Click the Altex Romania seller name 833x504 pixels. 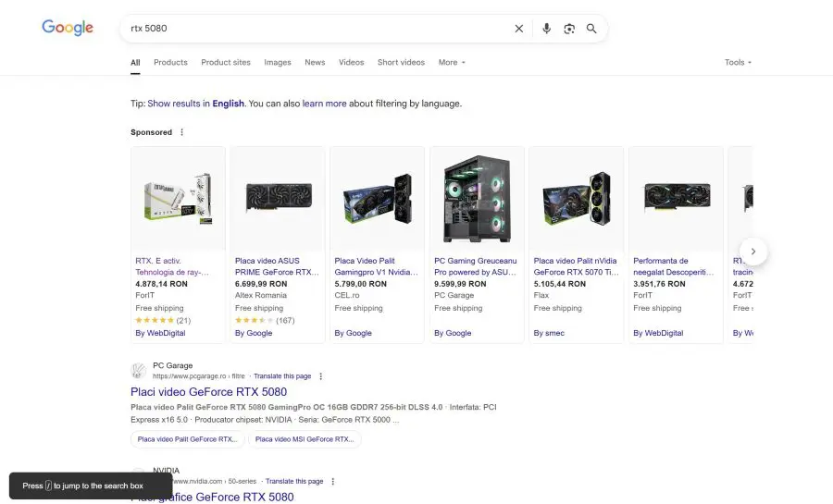click(261, 296)
